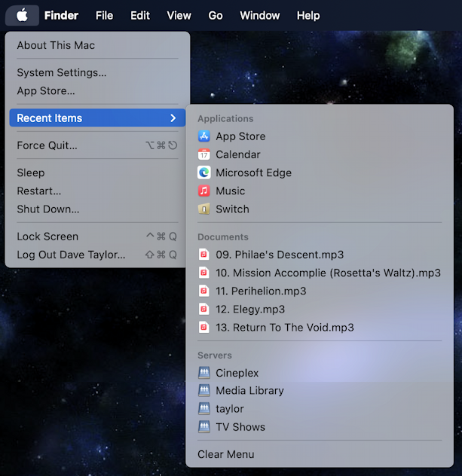The width and height of the screenshot is (462, 476).
Task: Open the View menu
Action: click(179, 15)
